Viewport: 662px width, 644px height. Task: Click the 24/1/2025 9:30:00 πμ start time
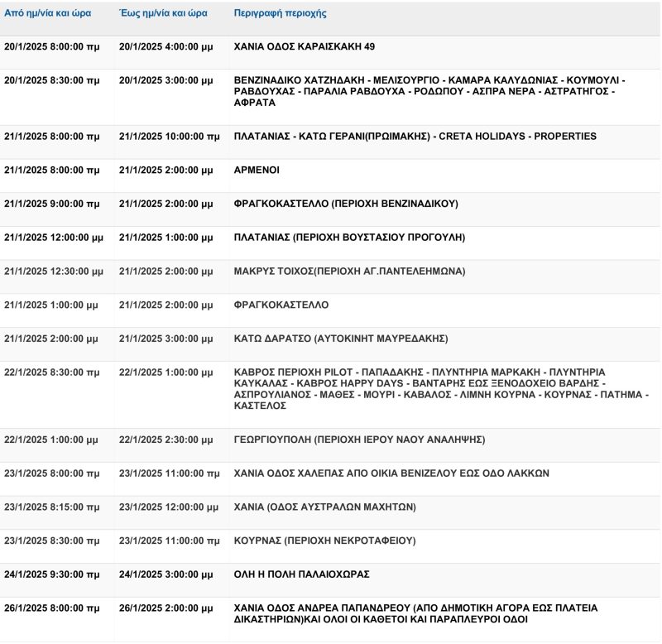(51, 574)
